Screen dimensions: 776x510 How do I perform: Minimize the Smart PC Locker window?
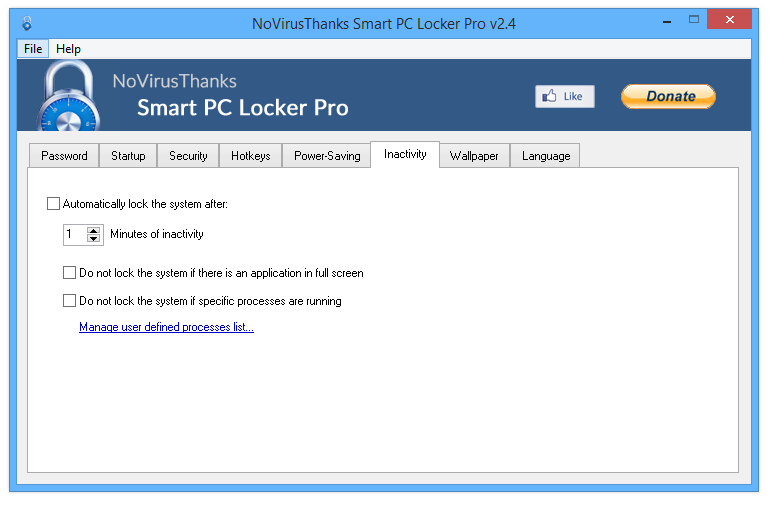667,21
